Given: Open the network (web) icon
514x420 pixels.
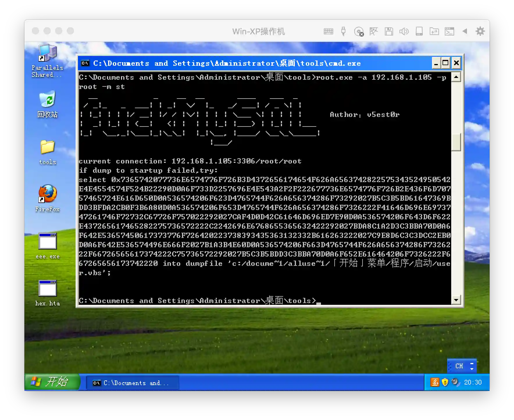Looking at the screenshot, I should [374, 31].
